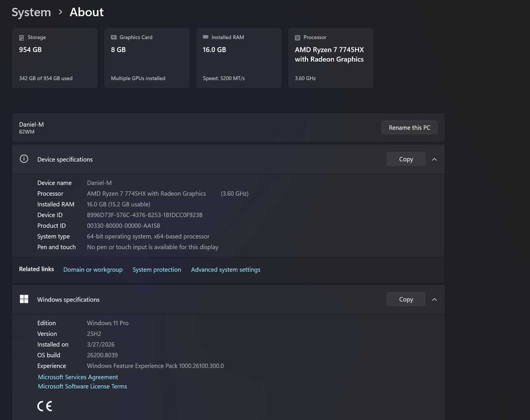Click the About breadcrumb title

click(86, 12)
